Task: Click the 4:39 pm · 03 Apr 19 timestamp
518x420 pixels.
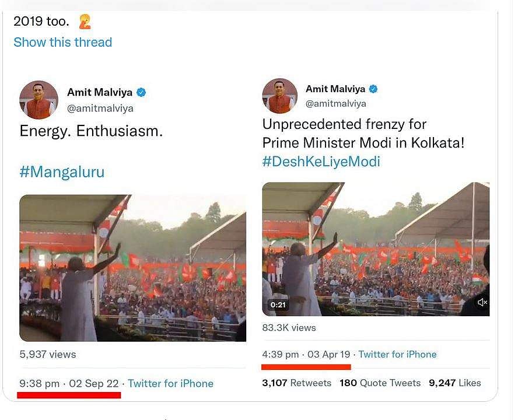Action: pos(306,354)
